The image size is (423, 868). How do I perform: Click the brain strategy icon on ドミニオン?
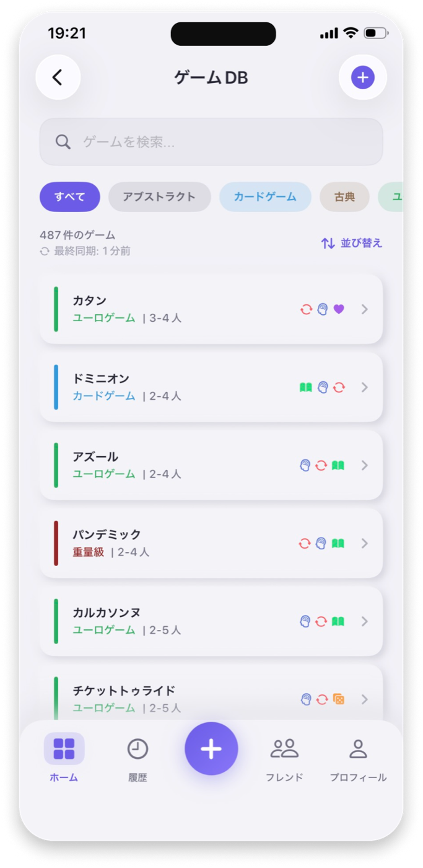(323, 387)
